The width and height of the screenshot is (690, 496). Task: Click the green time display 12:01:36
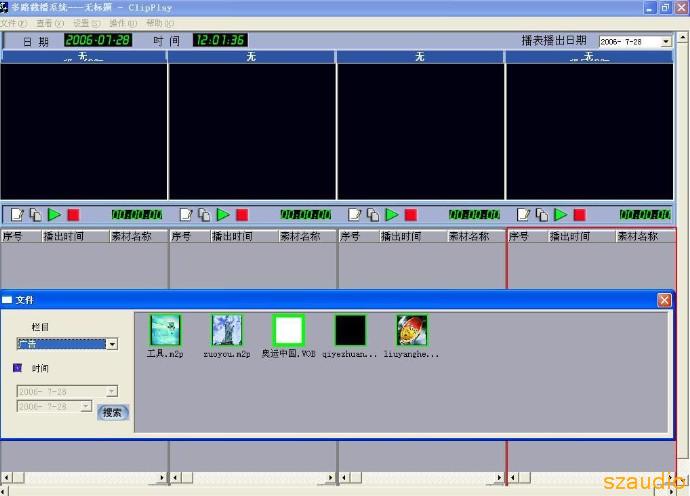220,40
